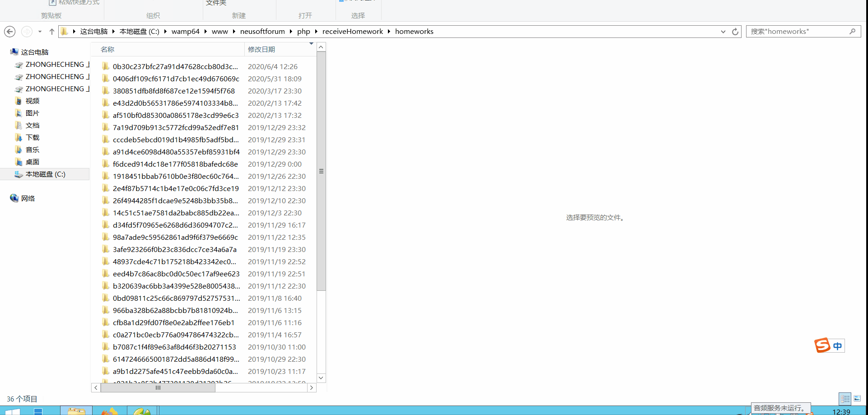Select first ZHONGHECHENG network drive
Viewport: 868px width, 415px height.
[52, 65]
